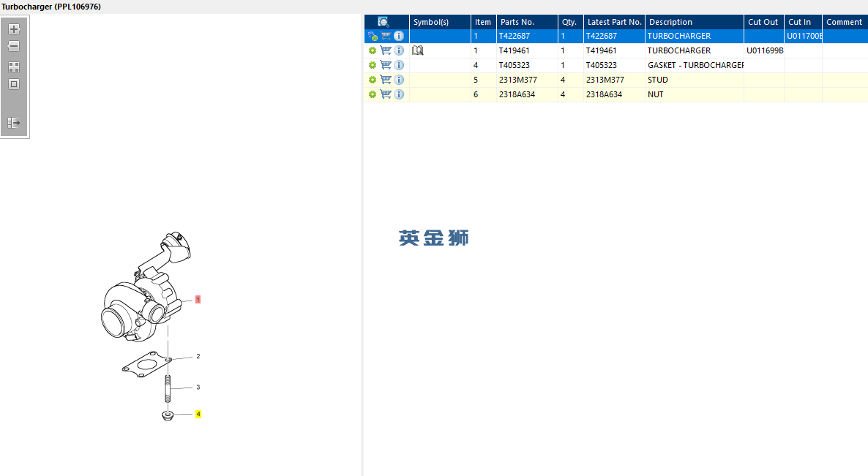The width and height of the screenshot is (868, 476).
Task: Click the Comment column header
Action: point(845,22)
